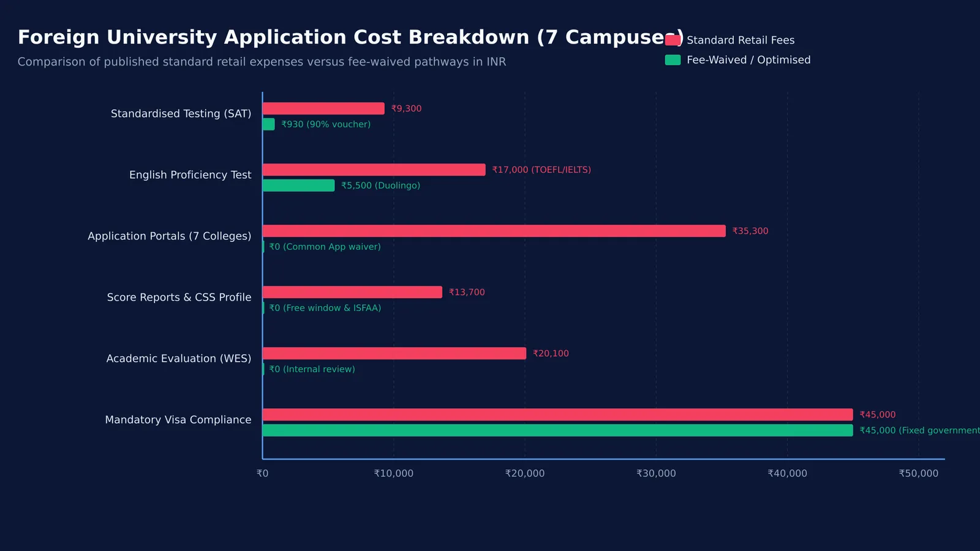The image size is (980, 551).
Task: Click the '₹0 (Free window & ISFAA)' value label
Action: tap(325, 308)
